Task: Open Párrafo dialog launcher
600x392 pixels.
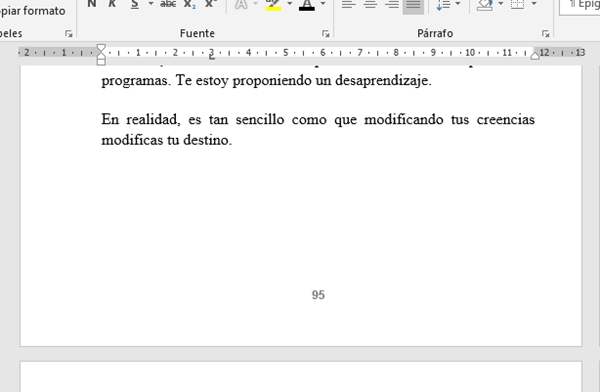Action: pos(546,34)
